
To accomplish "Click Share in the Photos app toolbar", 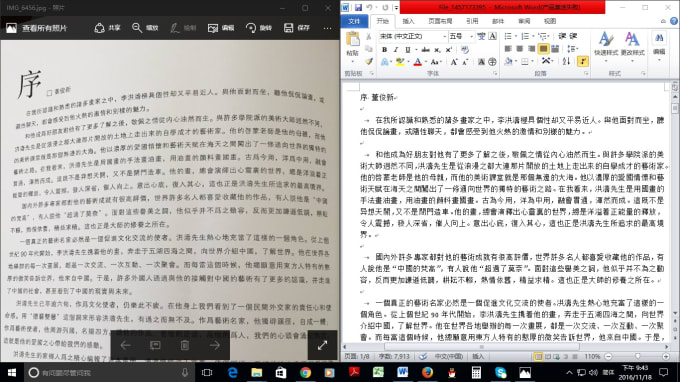I will coord(107,28).
